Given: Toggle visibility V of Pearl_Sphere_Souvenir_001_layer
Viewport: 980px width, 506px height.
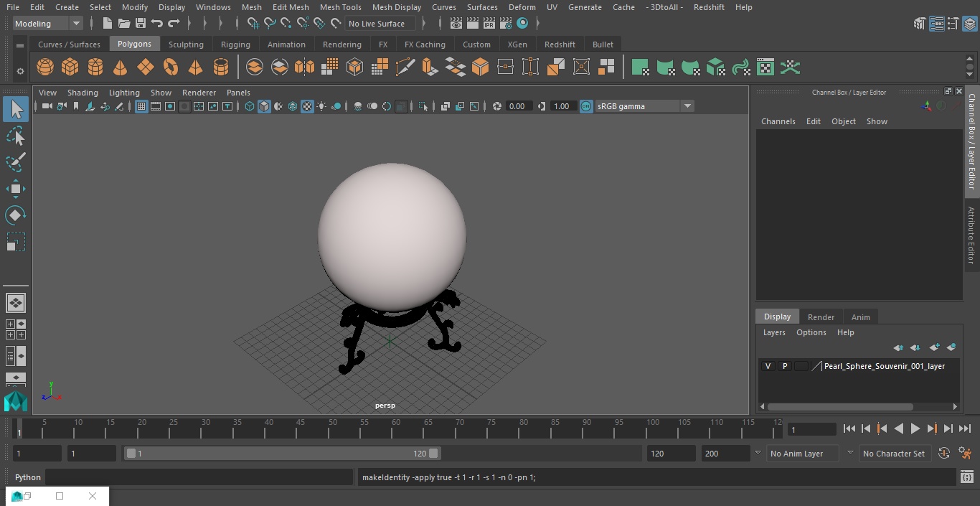Looking at the screenshot, I should pos(768,366).
